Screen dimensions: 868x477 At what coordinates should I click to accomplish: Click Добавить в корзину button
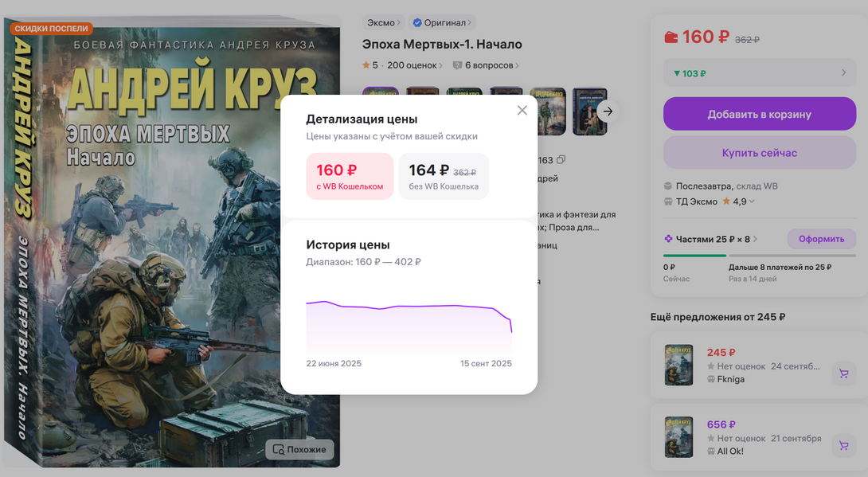pyautogui.click(x=760, y=114)
